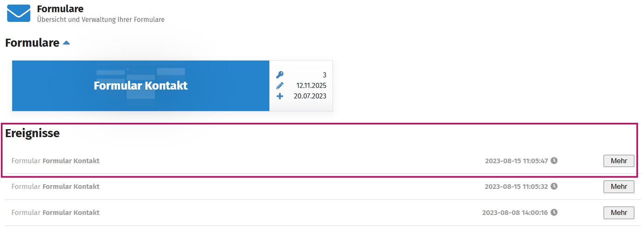Image resolution: width=644 pixels, height=228 pixels.
Task: Select the 2023-08-08 event's Formular Kontakt text
Action: pyautogui.click(x=71, y=212)
